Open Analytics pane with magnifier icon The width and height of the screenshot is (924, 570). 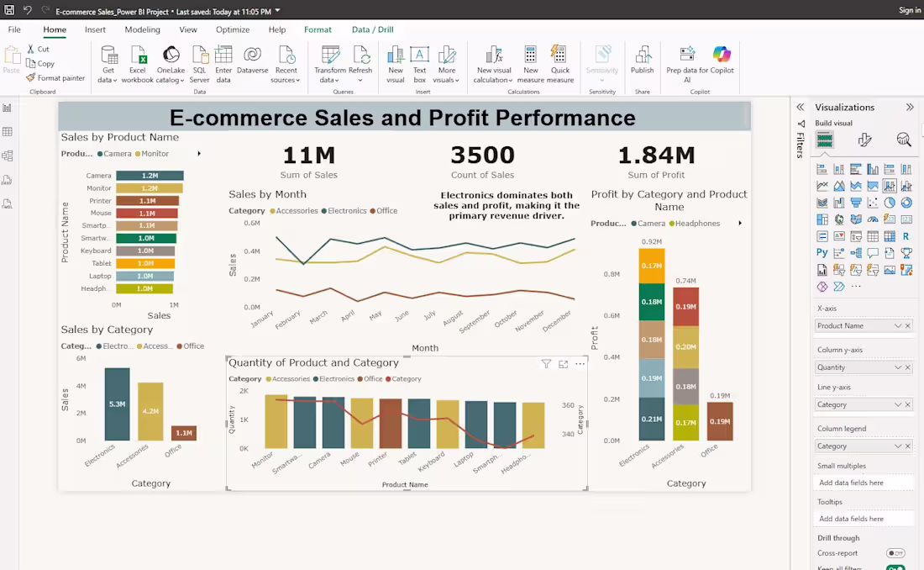coord(903,140)
